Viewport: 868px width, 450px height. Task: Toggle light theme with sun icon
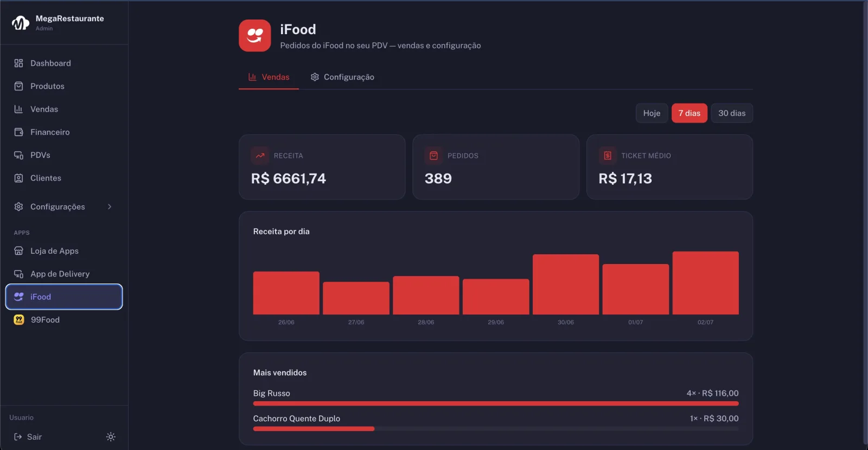[x=111, y=437]
